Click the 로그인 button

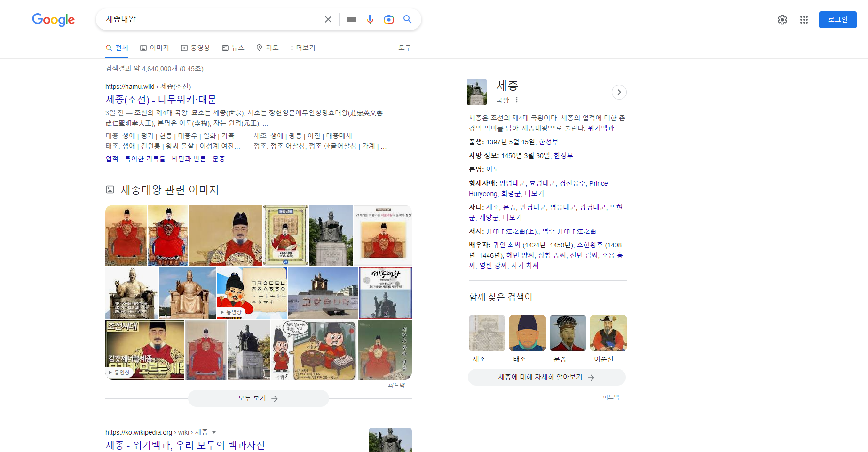[x=838, y=20]
